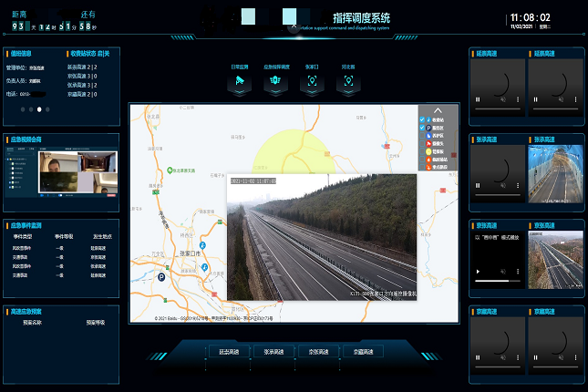Open more options on black 京张高速 player
The width and height of the screenshot is (588, 392).
coord(518,272)
